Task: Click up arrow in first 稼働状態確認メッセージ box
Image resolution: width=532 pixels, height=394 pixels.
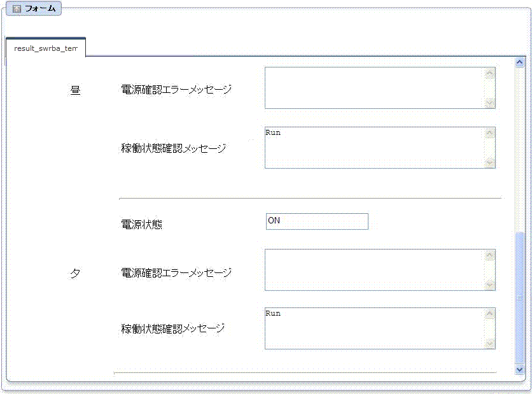Action: (x=489, y=133)
